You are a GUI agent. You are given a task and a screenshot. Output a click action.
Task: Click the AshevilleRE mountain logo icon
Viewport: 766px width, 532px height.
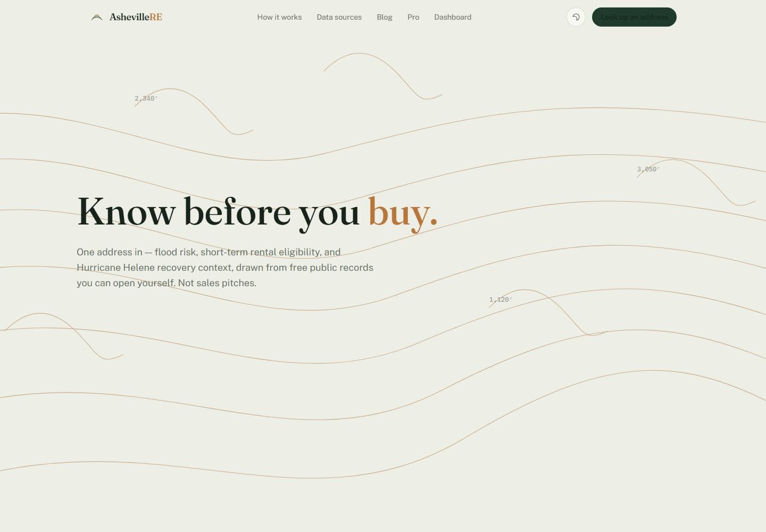(96, 17)
